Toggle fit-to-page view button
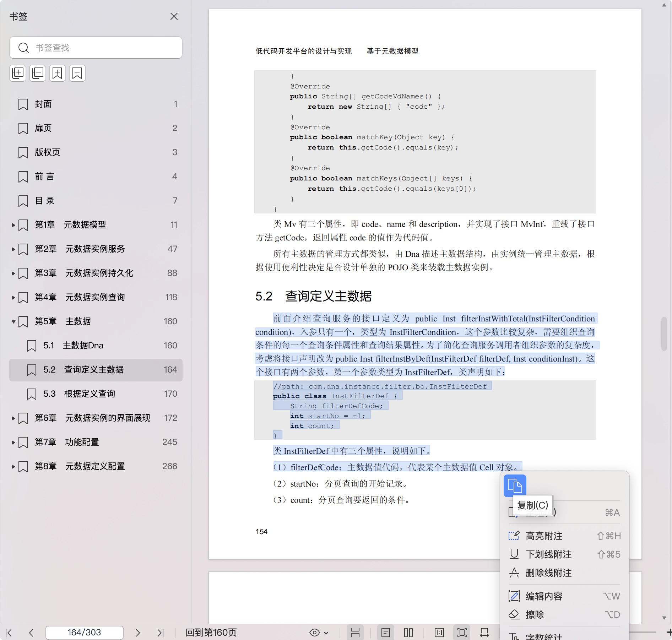The image size is (672, 640). pyautogui.click(x=462, y=633)
